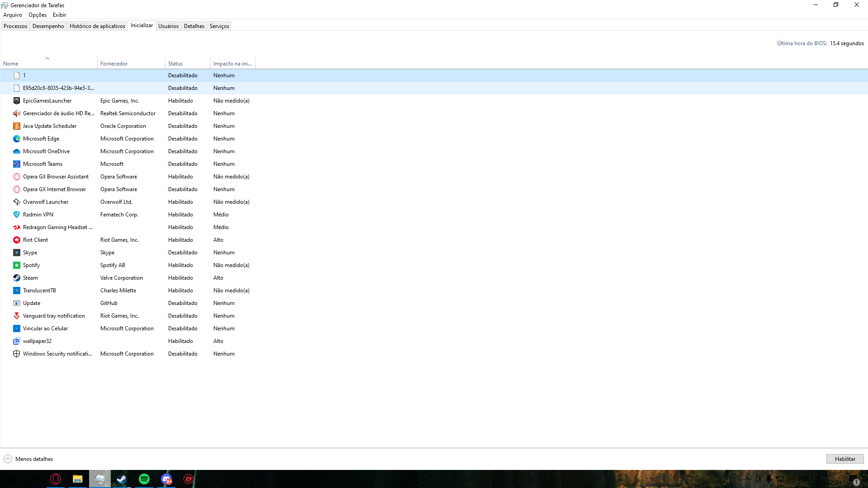Click the Microsoft Teams icon
Screen dimensions: 868x488
tap(17, 164)
